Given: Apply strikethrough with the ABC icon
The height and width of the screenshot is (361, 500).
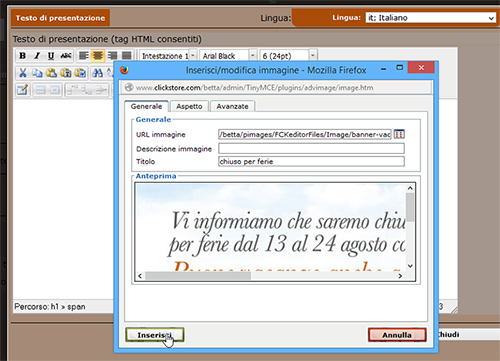Looking at the screenshot, I should coord(66,56).
